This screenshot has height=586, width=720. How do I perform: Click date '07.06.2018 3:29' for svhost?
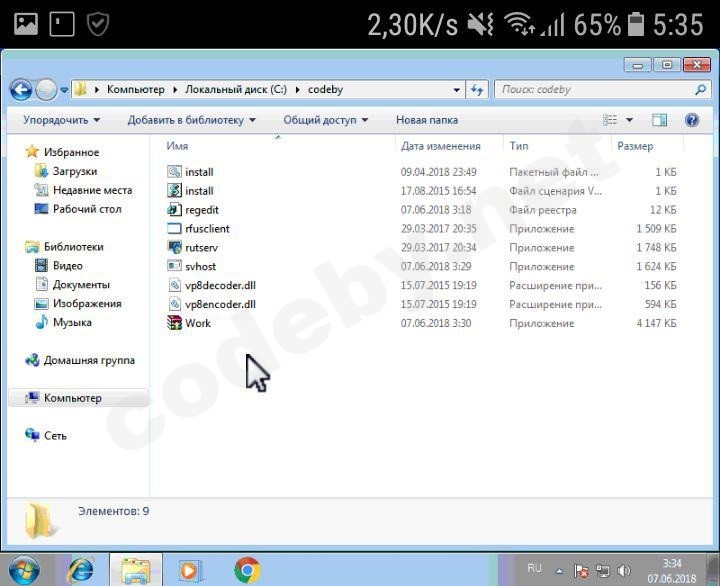coord(436,266)
